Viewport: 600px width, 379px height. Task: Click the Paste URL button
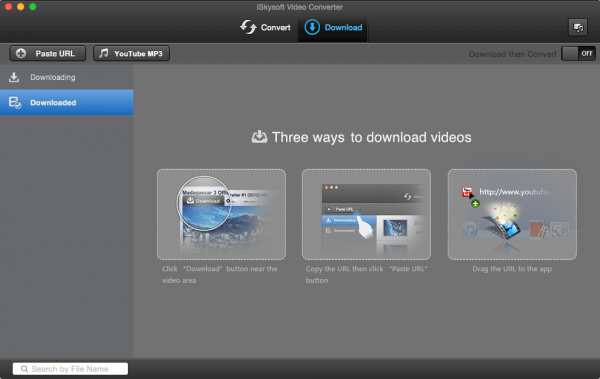pyautogui.click(x=48, y=54)
